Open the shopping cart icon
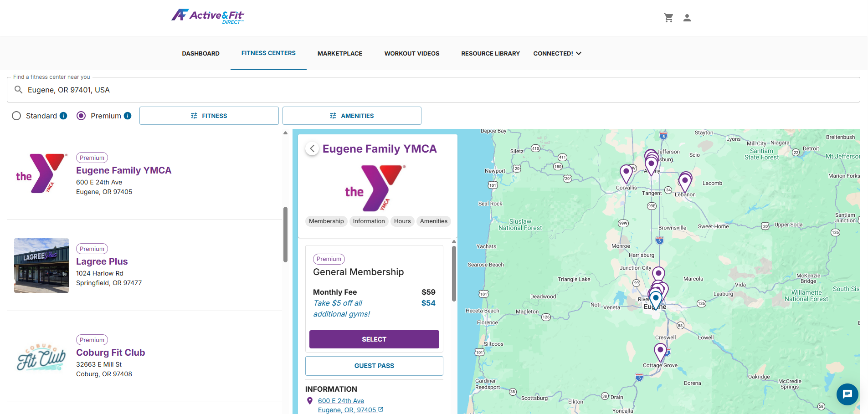This screenshot has height=414, width=868. click(668, 18)
